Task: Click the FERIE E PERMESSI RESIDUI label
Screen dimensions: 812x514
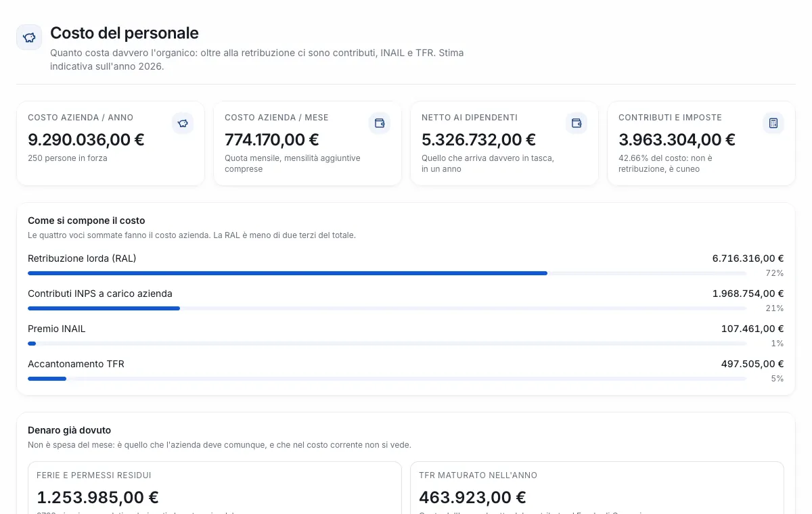Action: coord(94,475)
